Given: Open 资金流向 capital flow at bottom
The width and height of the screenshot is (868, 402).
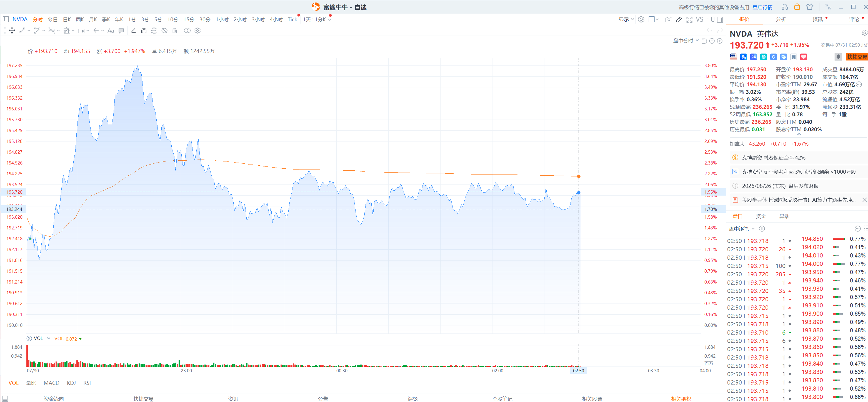Looking at the screenshot, I should (54, 399).
